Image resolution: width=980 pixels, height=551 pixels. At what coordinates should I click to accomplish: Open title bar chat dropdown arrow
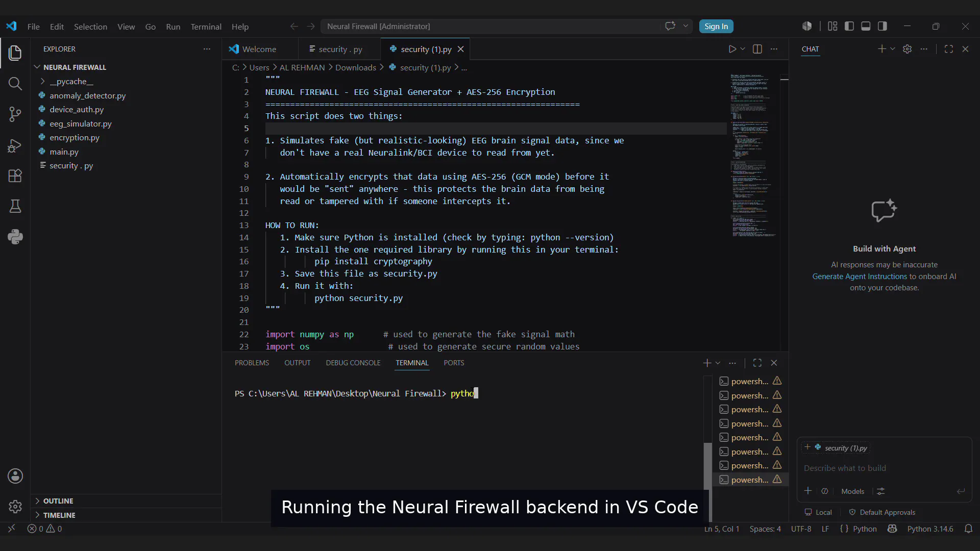click(685, 26)
